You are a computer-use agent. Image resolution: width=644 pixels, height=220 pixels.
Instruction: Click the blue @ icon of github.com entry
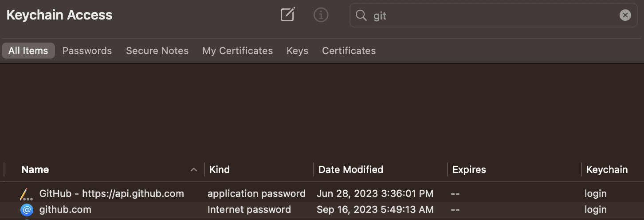coord(27,210)
